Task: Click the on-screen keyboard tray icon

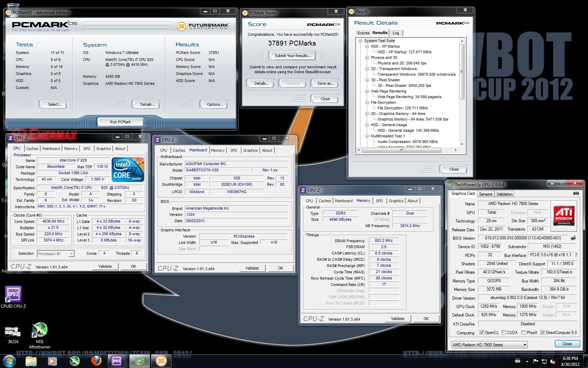Action: tap(518, 361)
